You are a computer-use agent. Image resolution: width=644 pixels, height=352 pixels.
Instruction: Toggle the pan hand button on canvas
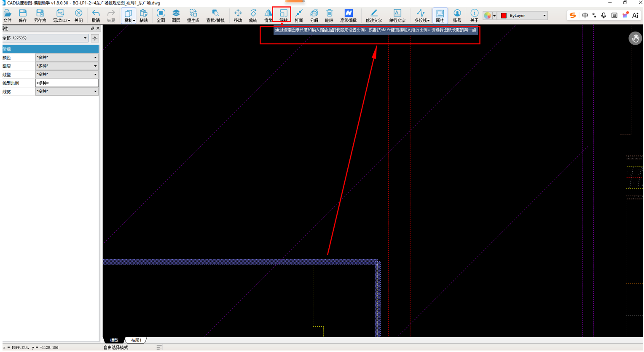click(635, 38)
